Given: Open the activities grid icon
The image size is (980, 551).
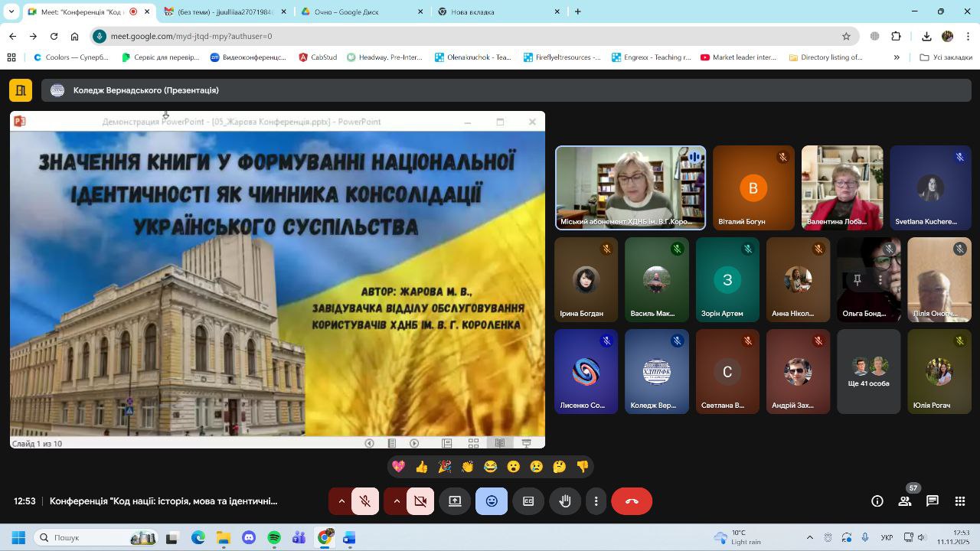Looking at the screenshot, I should pos(960,501).
